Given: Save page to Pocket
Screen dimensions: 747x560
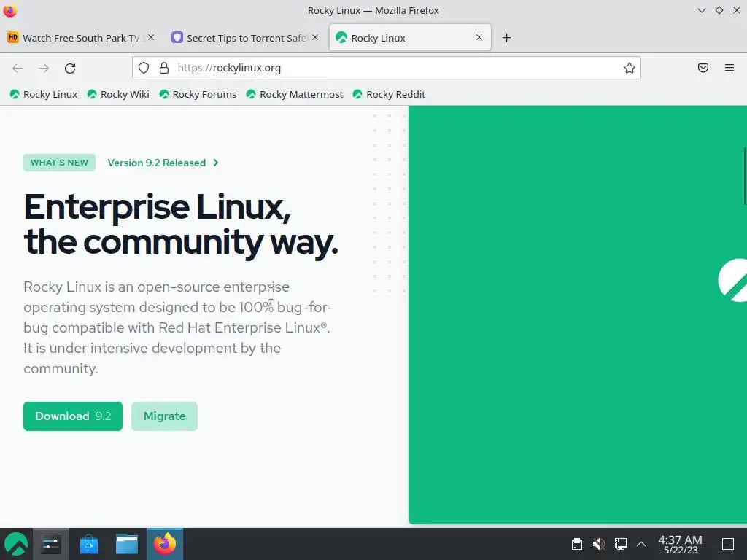Looking at the screenshot, I should coord(703,68).
